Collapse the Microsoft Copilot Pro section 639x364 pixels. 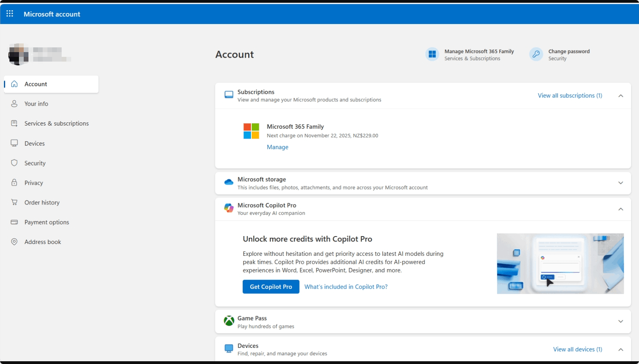pos(620,209)
